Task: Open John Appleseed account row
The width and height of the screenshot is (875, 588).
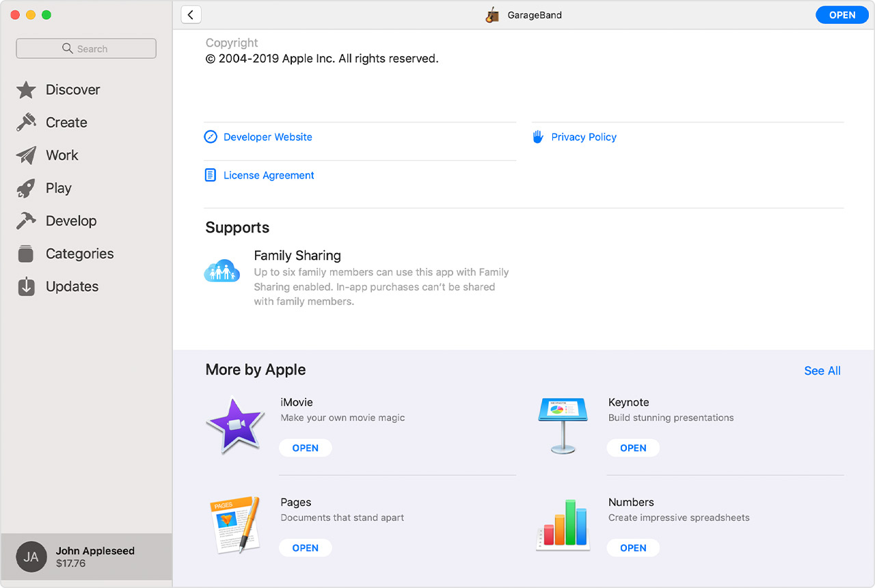Action: point(86,557)
